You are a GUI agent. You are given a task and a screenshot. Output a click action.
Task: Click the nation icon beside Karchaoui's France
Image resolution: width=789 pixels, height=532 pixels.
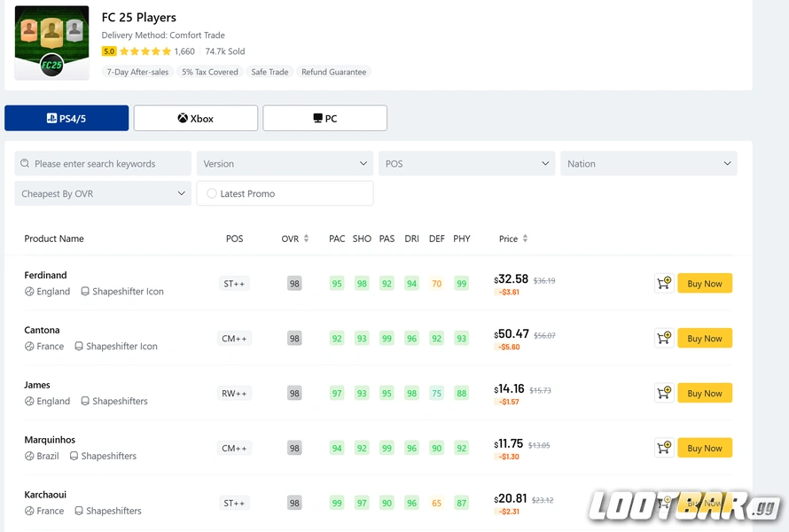tap(29, 511)
